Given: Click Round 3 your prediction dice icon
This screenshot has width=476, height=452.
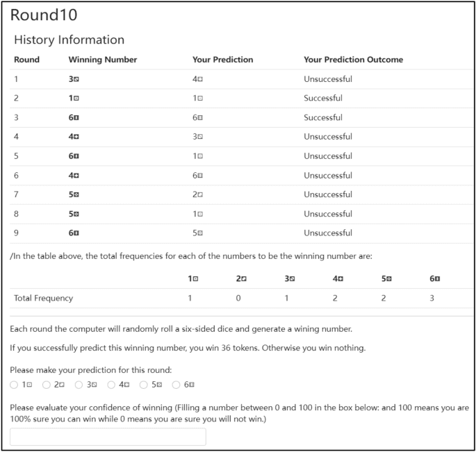Looking at the screenshot, I should [x=200, y=118].
